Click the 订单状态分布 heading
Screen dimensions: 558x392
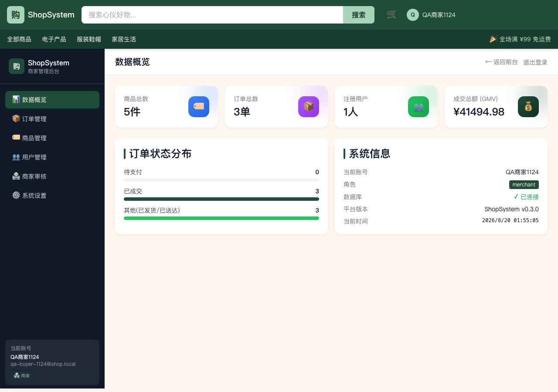160,154
